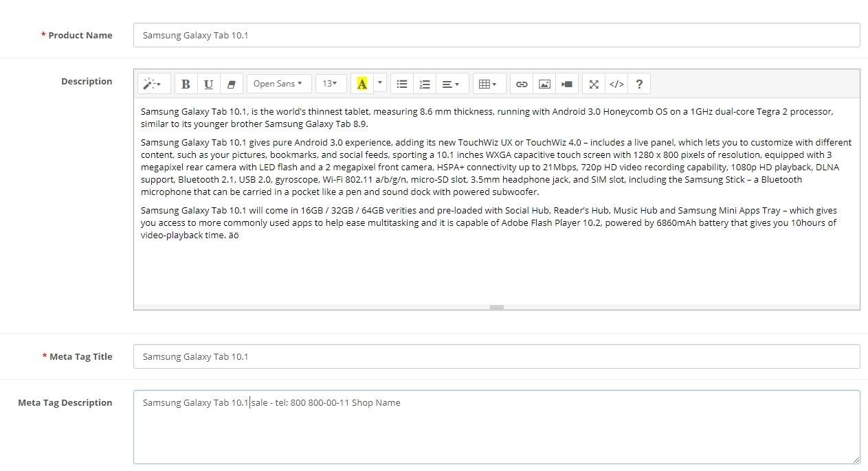Click into the Product Name field

pyautogui.click(x=496, y=35)
